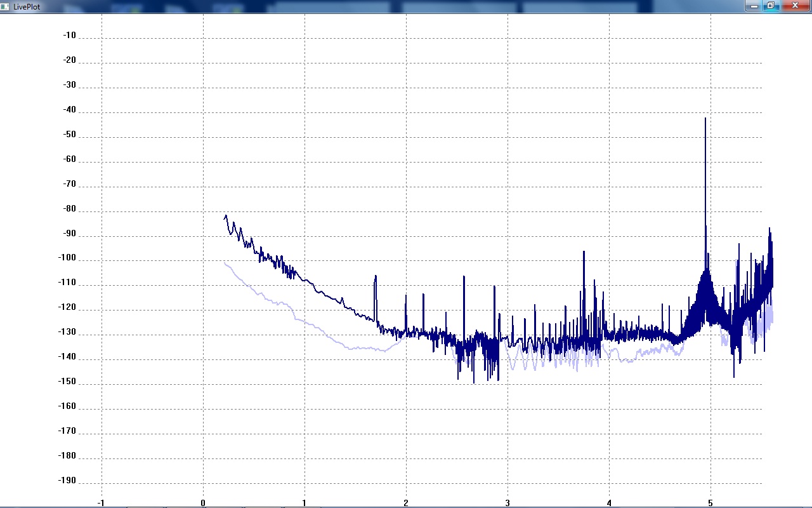
Task: Select the -160 axis tick label
Action: click(x=68, y=406)
